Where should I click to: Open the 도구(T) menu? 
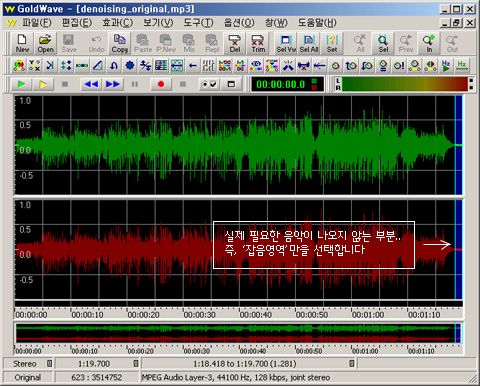click(198, 23)
